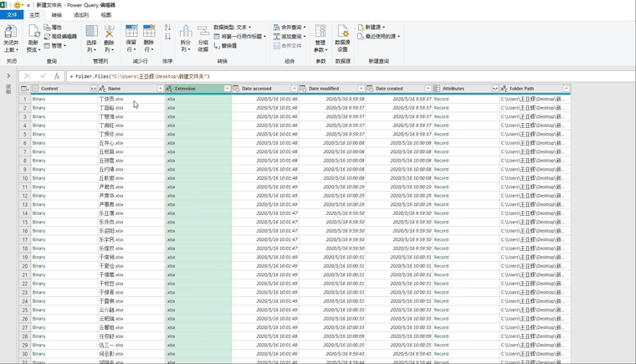
Task: Open the Date created column filter dropdown
Action: click(x=428, y=89)
